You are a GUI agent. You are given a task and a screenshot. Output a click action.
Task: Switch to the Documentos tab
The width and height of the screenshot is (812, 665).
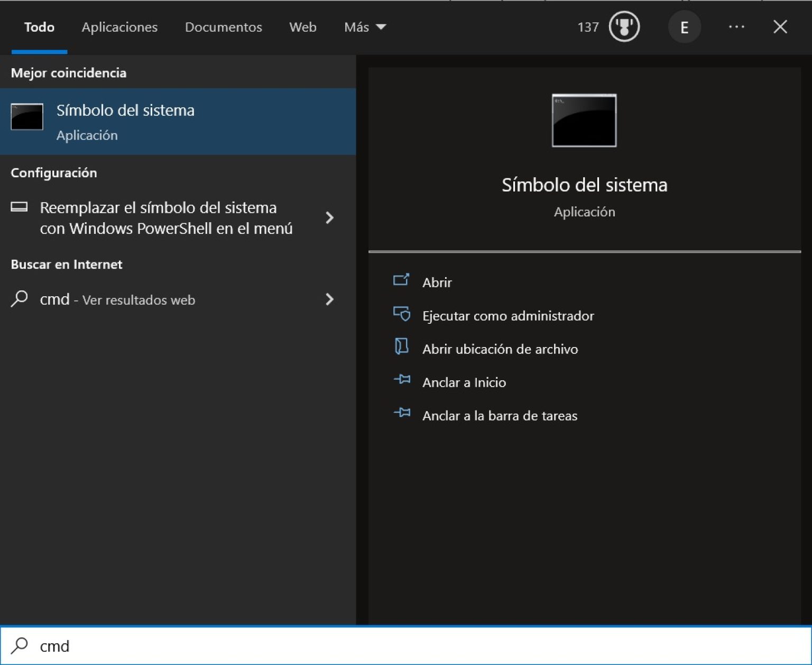pyautogui.click(x=224, y=27)
